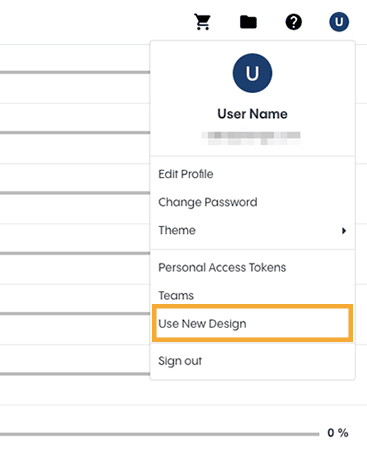Open Teams from the profile menu
367x450 pixels.
(x=176, y=296)
